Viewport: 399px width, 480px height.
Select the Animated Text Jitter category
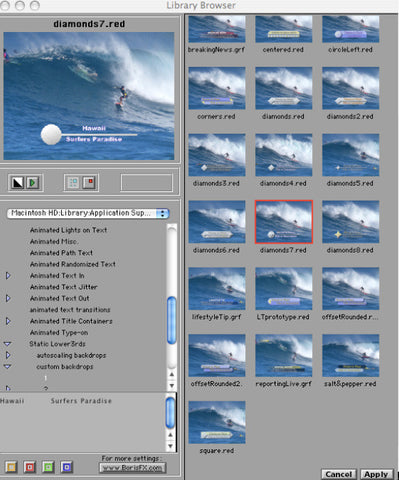(x=64, y=287)
